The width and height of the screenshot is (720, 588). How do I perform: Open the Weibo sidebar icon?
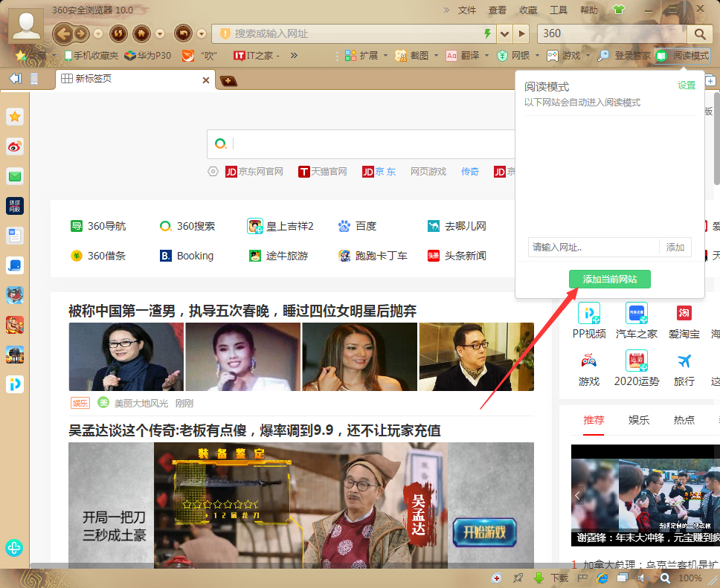point(14,147)
